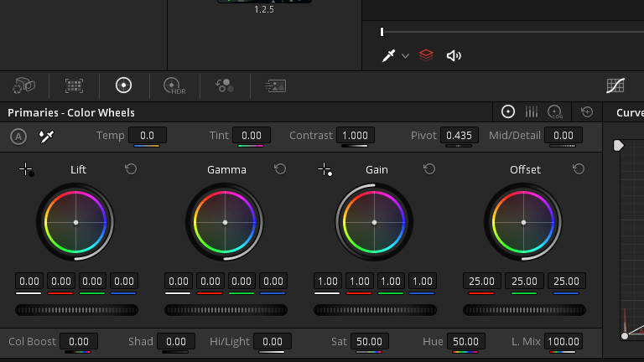
Task: Open the Camera Raw palette
Action: 23,85
